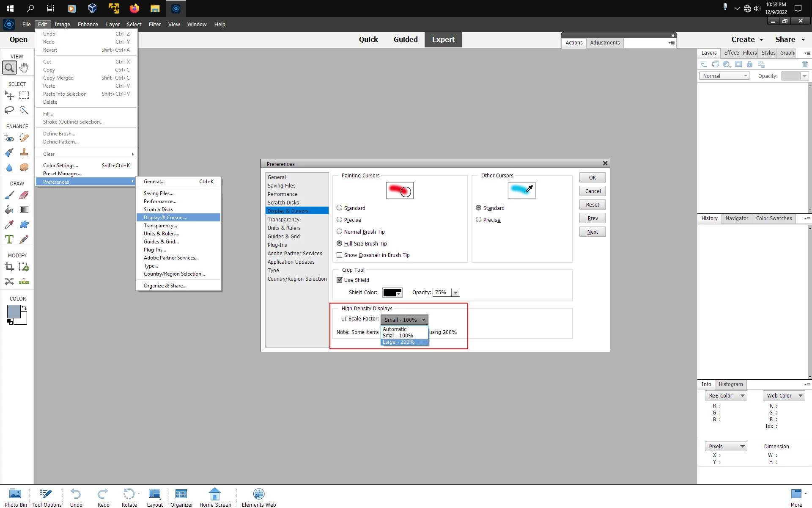The height and width of the screenshot is (508, 812).
Task: Select the Eraser tool
Action: click(x=24, y=195)
